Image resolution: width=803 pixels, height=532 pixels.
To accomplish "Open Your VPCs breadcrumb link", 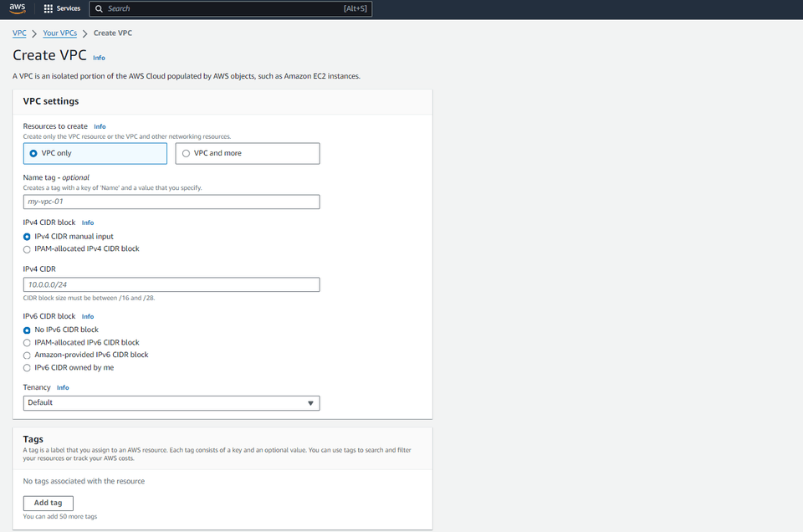I will [60, 33].
